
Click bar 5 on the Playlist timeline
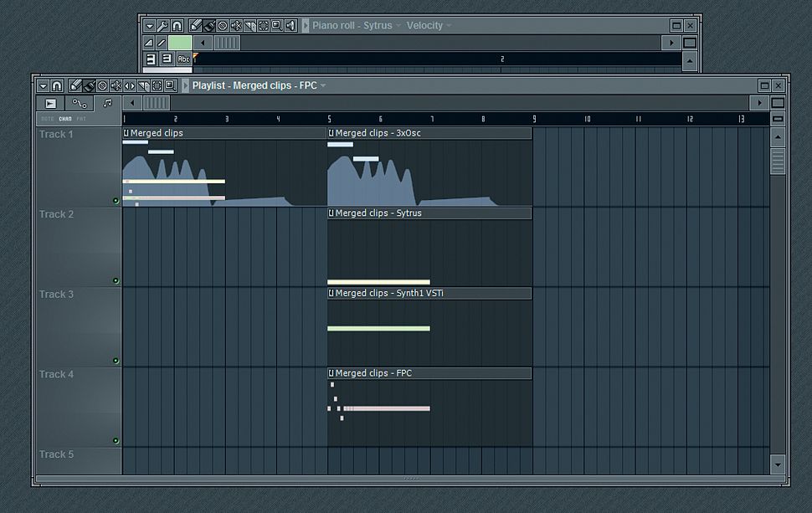point(329,119)
